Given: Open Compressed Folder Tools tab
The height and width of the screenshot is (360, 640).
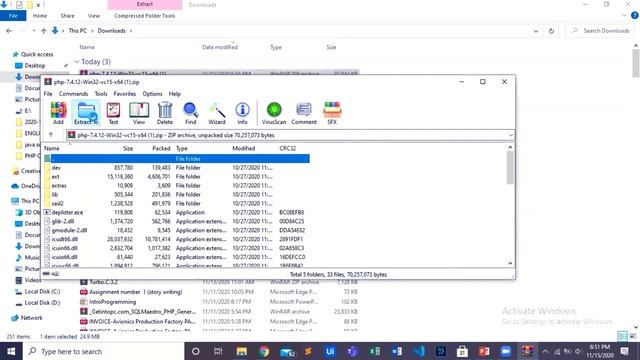Looking at the screenshot, I should point(144,16).
